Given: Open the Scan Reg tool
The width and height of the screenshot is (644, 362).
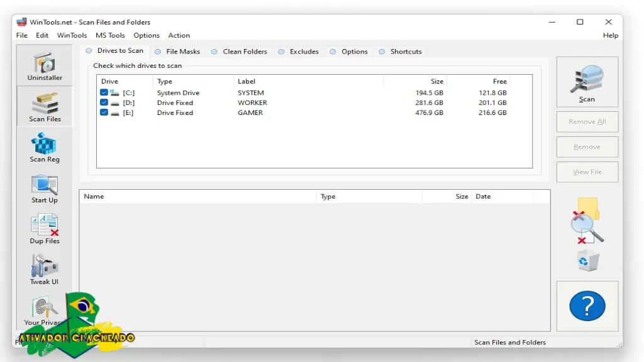Looking at the screenshot, I should (45, 147).
